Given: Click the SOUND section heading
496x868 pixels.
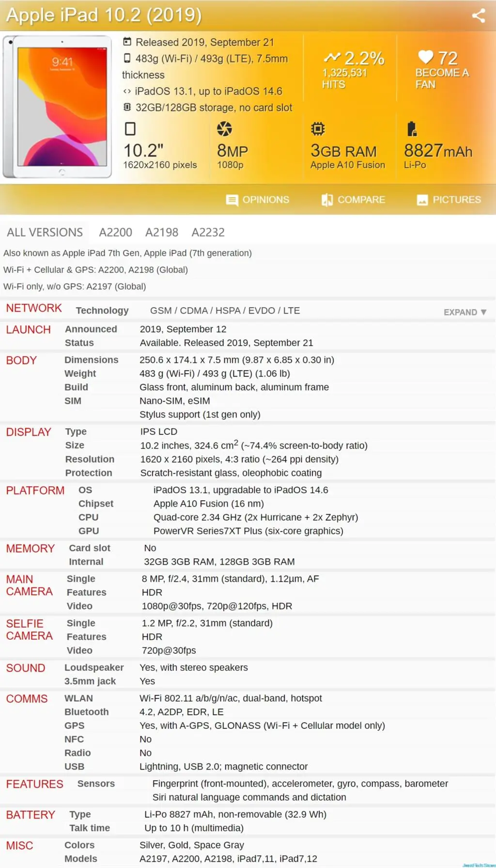Looking at the screenshot, I should pyautogui.click(x=26, y=668).
